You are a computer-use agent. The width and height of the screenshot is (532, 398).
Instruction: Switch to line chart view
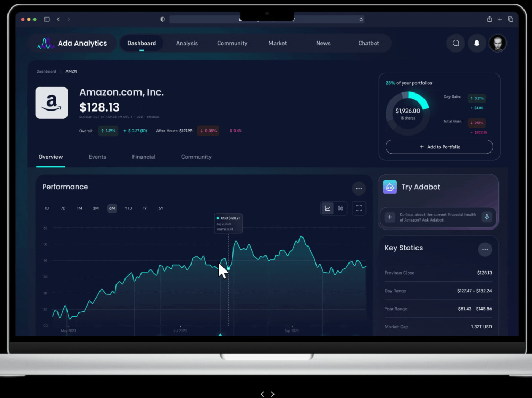327,208
